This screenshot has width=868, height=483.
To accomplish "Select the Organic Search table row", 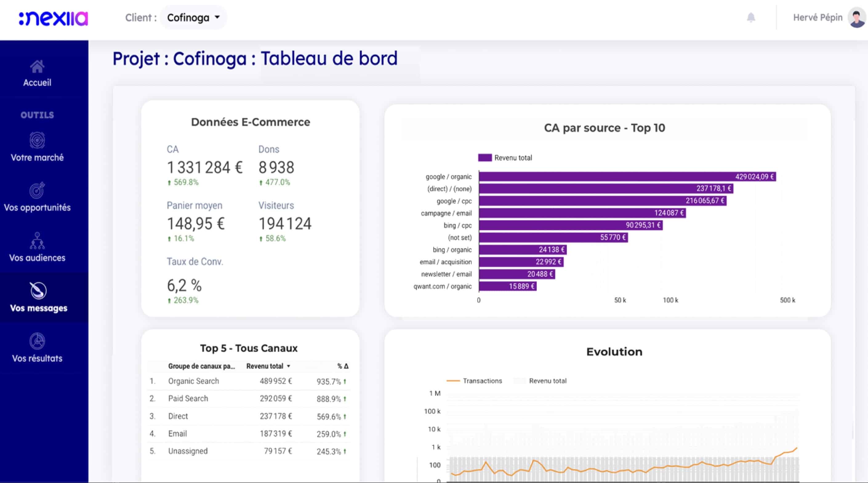I will point(249,381).
